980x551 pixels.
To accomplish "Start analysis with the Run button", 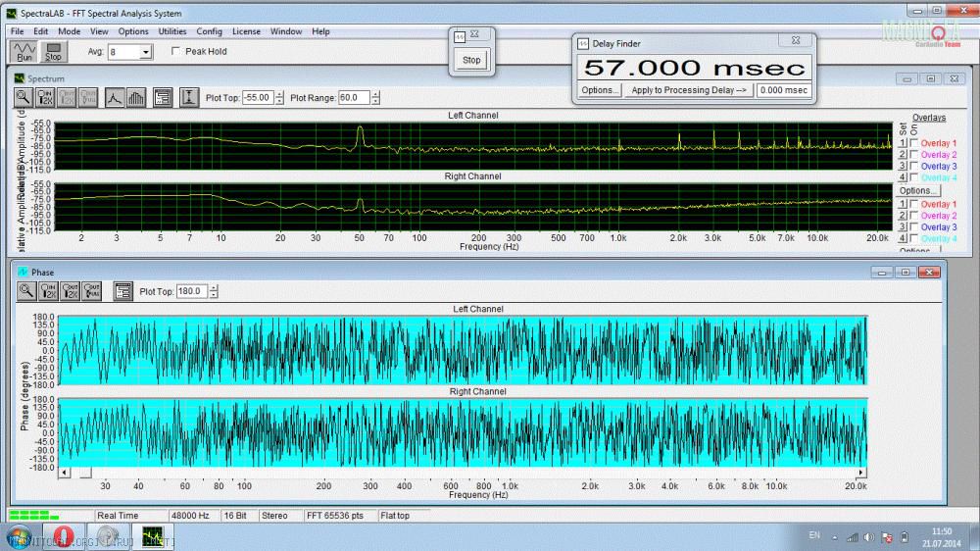I will (x=24, y=51).
